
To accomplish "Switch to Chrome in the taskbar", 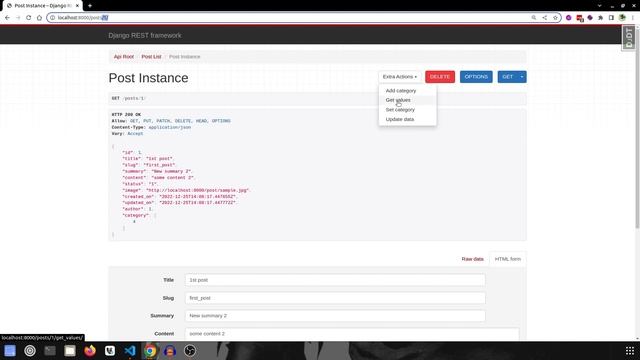I will [x=150, y=351].
